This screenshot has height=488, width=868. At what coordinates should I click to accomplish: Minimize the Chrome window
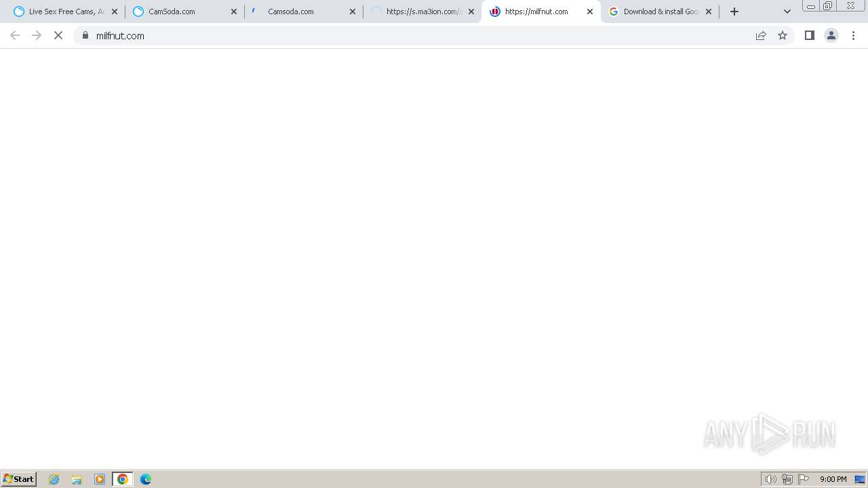(x=811, y=6)
